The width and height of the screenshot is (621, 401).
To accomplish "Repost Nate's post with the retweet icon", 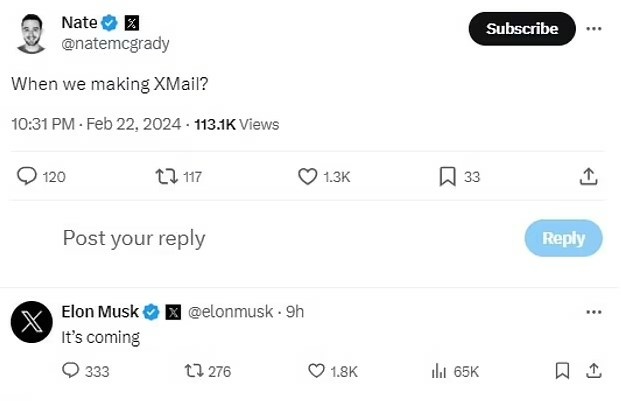I will (167, 177).
